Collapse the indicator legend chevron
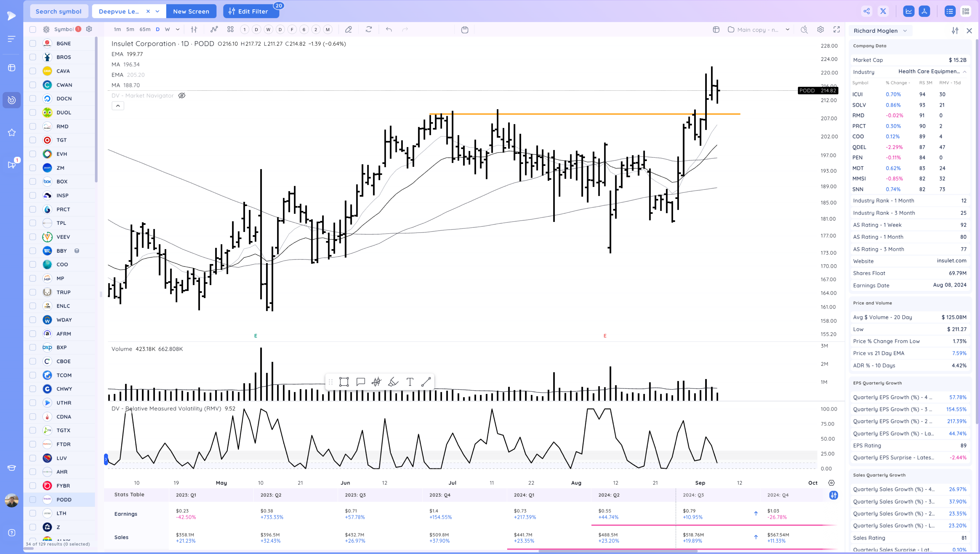The height and width of the screenshot is (554, 980). pyautogui.click(x=118, y=106)
